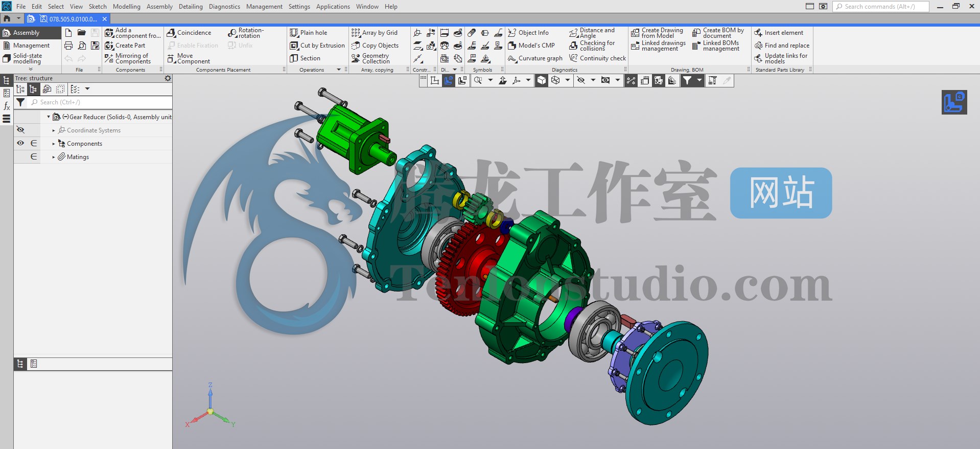This screenshot has width=980, height=449.
Task: Open a file with the folder icon
Action: (x=82, y=33)
